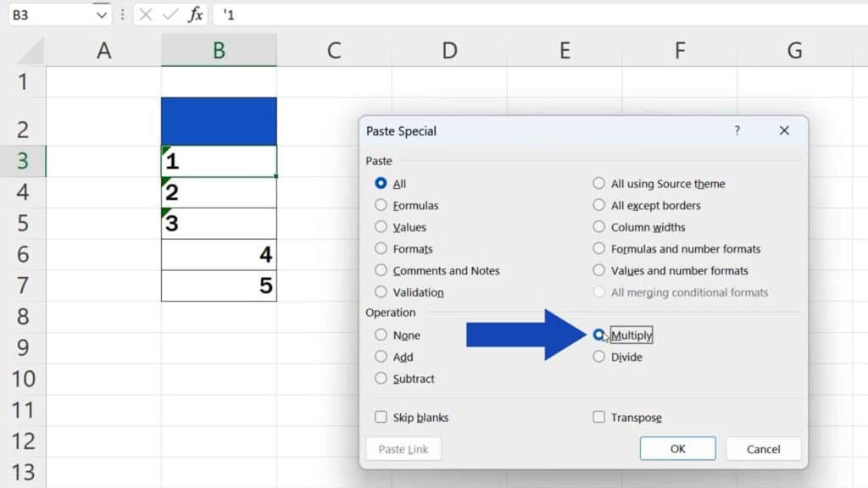Open Insert Function via fx icon
This screenshot has height=488, width=868.
click(x=196, y=15)
